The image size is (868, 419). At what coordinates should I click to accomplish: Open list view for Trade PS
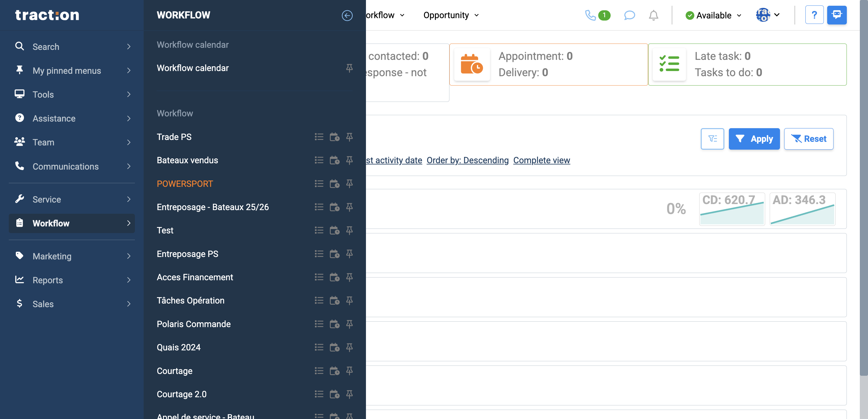click(319, 137)
